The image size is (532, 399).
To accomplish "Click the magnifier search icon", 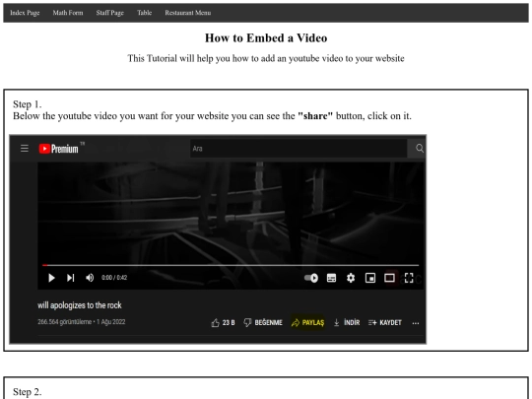I will coord(420,148).
